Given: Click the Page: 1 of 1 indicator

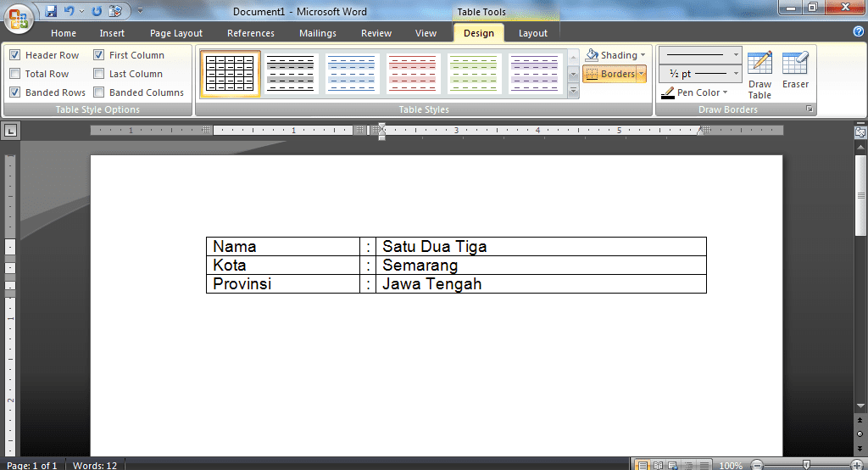Looking at the screenshot, I should coord(32,466).
